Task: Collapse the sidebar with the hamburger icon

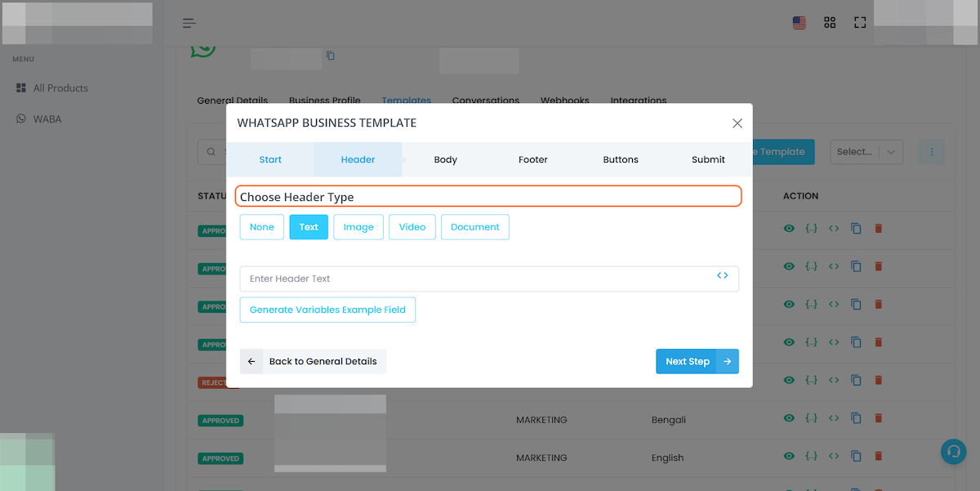Action: (x=189, y=23)
